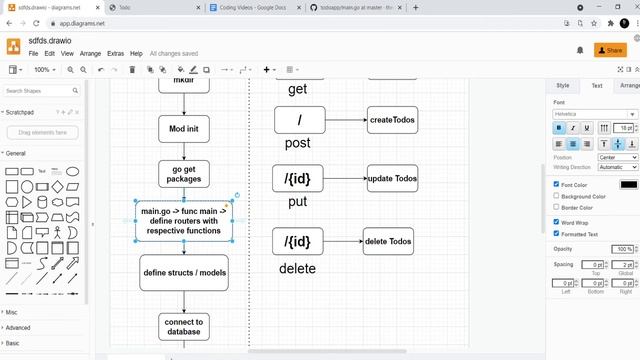Viewport: 640px width, 360px height.
Task: Toggle shadow on selected shape
Action: (x=207, y=70)
